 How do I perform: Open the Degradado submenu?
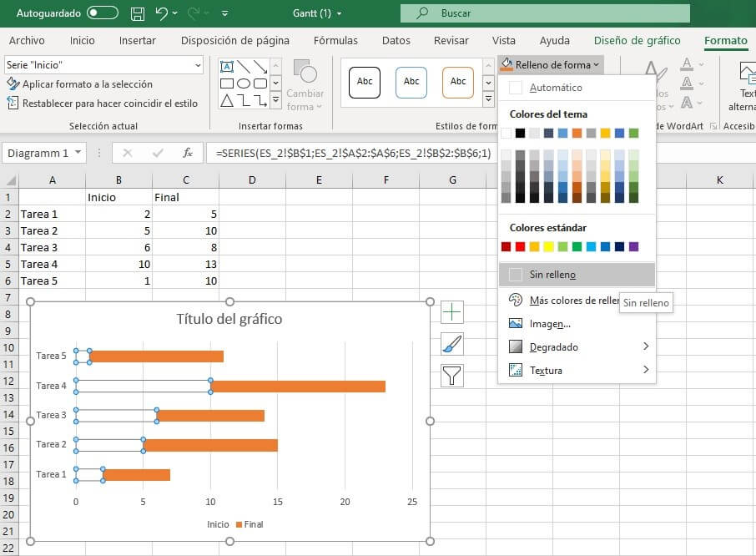pos(577,346)
